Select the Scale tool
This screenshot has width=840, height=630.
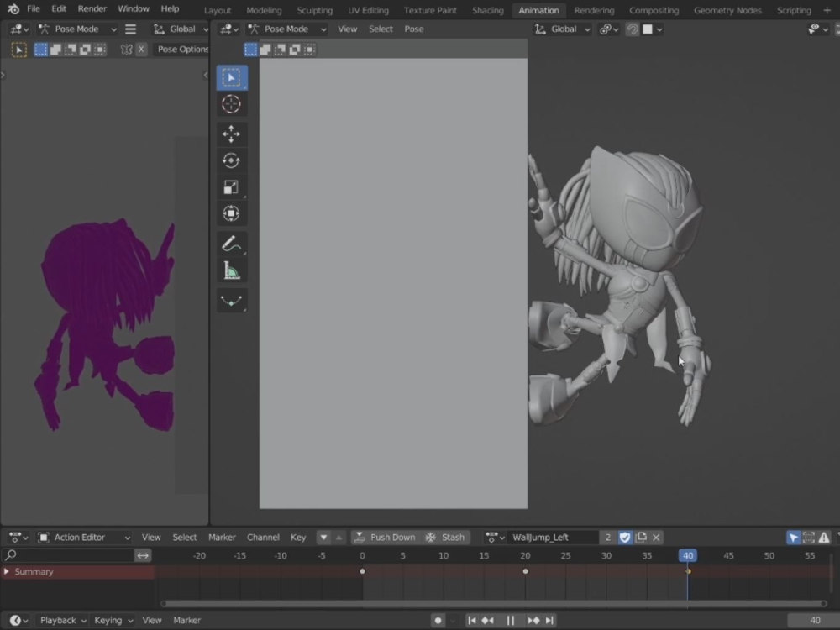point(232,186)
